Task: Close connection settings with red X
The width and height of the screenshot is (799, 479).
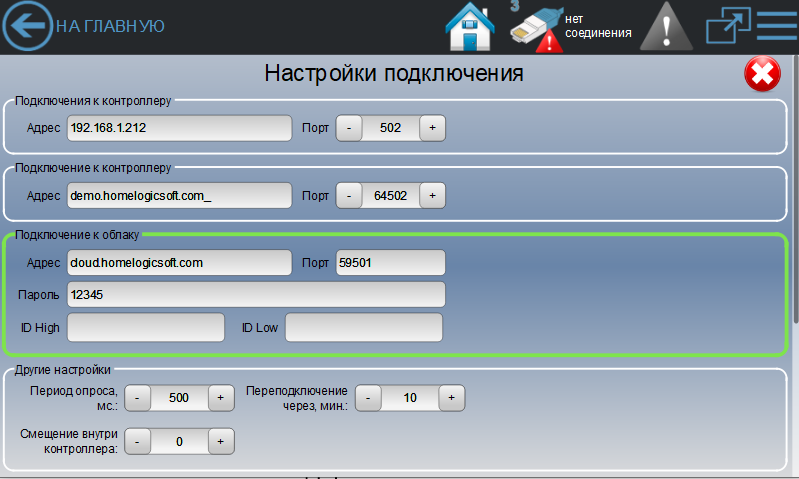Action: (x=762, y=74)
